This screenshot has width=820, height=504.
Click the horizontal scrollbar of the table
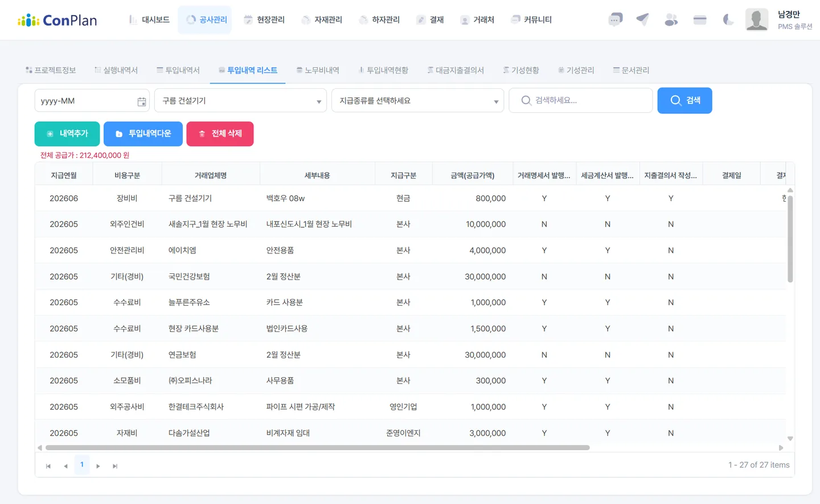318,448
